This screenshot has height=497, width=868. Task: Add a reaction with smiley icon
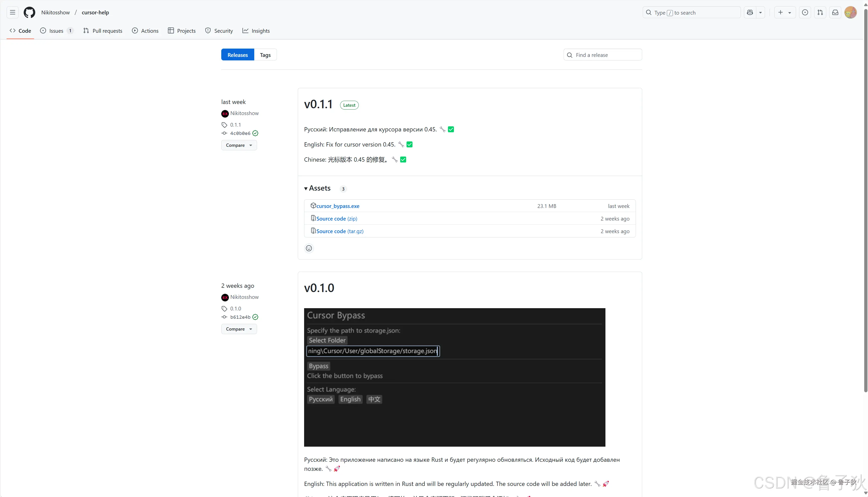pos(309,248)
